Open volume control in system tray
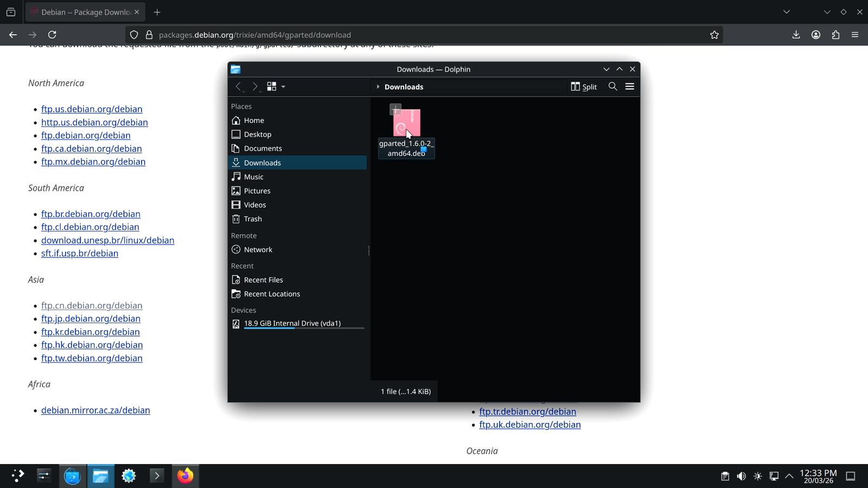 point(741,476)
